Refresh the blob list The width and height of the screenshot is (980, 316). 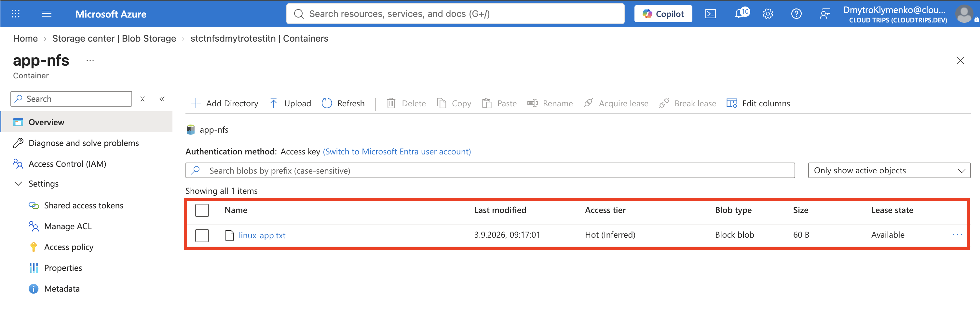343,103
